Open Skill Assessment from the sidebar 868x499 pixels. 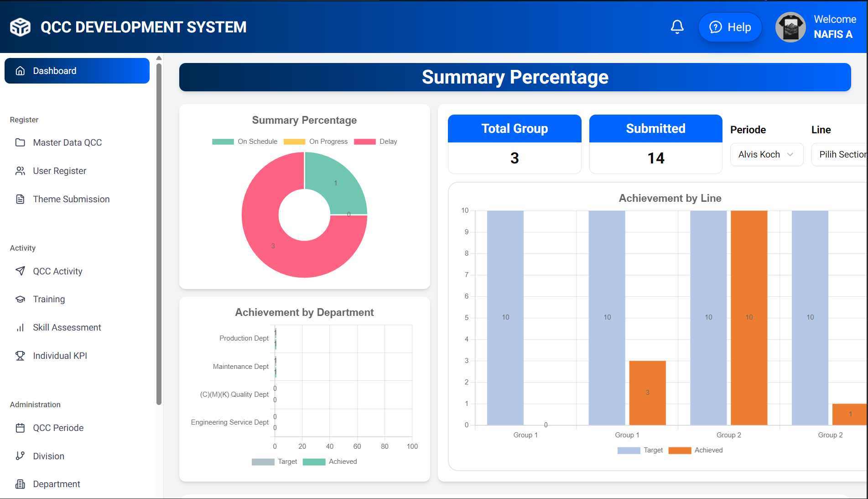[67, 327]
